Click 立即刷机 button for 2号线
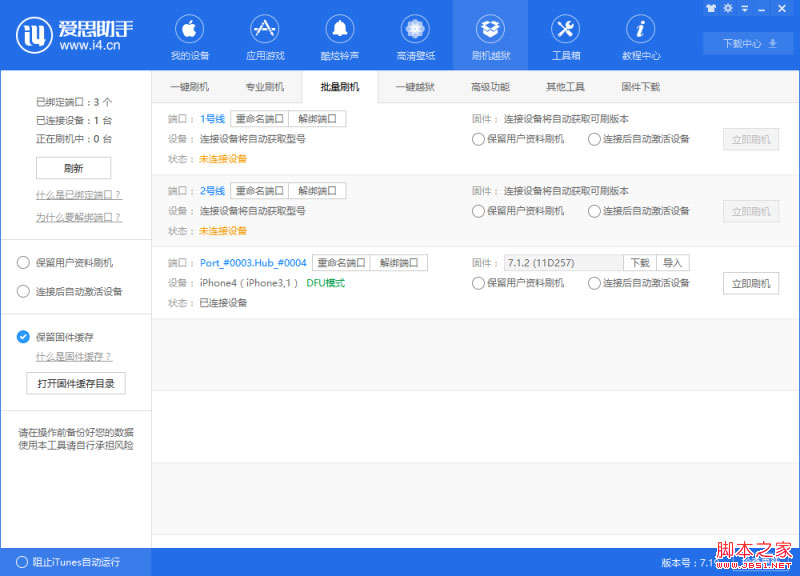 pyautogui.click(x=751, y=212)
